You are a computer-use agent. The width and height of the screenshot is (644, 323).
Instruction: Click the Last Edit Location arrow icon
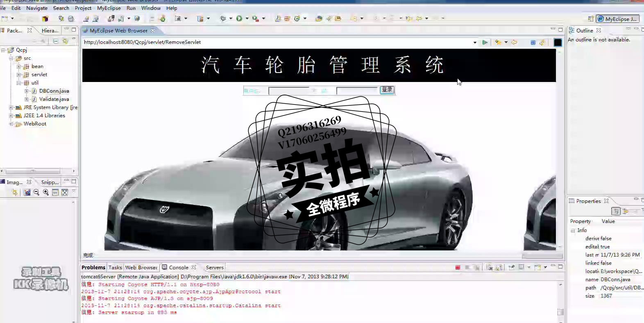point(409,18)
